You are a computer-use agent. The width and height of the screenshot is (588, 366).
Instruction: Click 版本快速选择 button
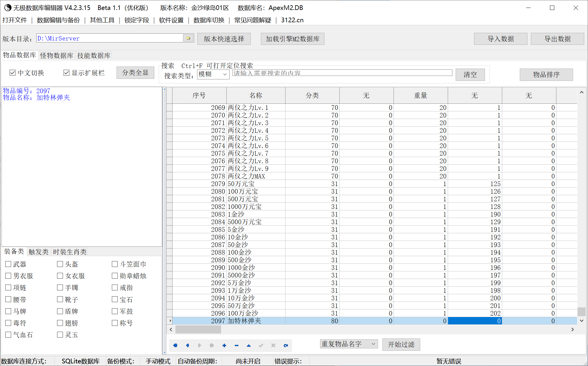(x=224, y=39)
